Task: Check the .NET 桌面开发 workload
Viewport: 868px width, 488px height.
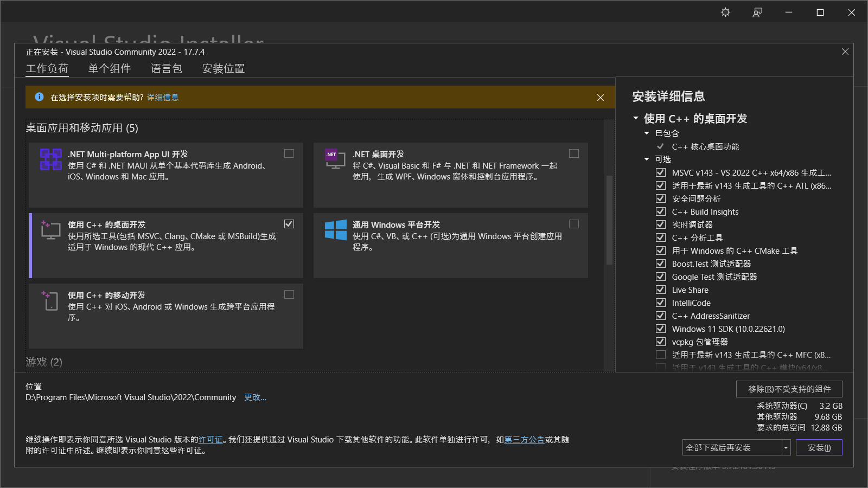Action: coord(574,153)
